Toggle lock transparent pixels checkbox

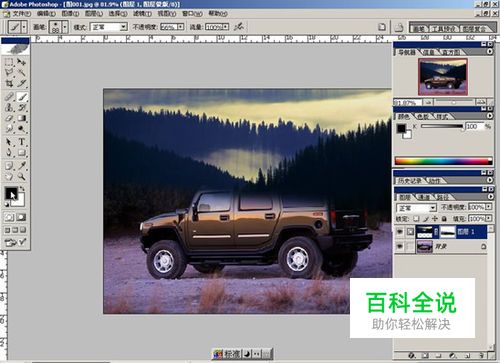click(416, 219)
